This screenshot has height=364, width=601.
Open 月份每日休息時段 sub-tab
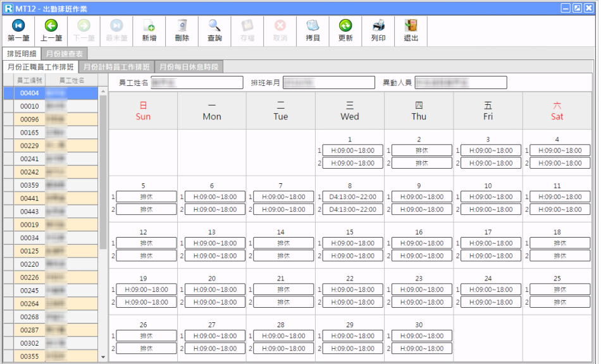(x=189, y=67)
